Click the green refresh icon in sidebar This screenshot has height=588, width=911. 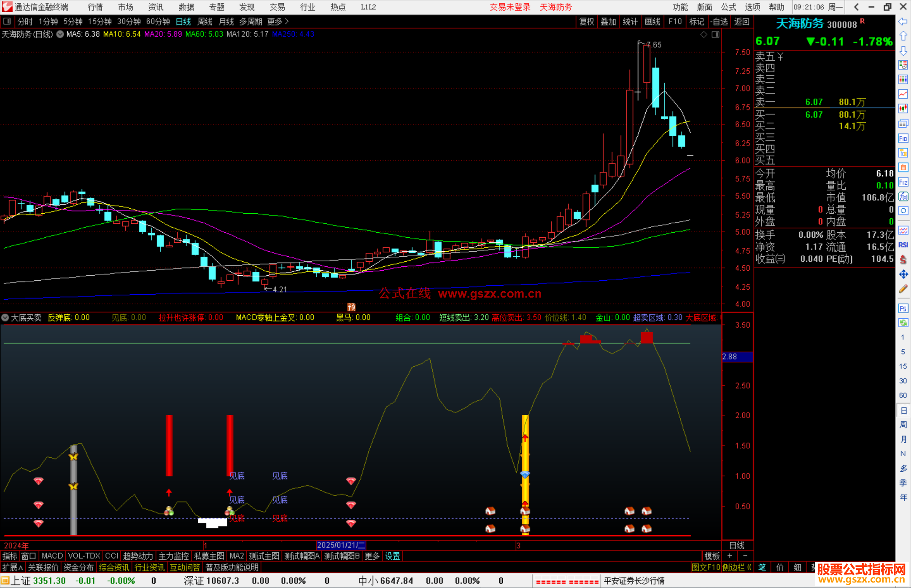903,323
